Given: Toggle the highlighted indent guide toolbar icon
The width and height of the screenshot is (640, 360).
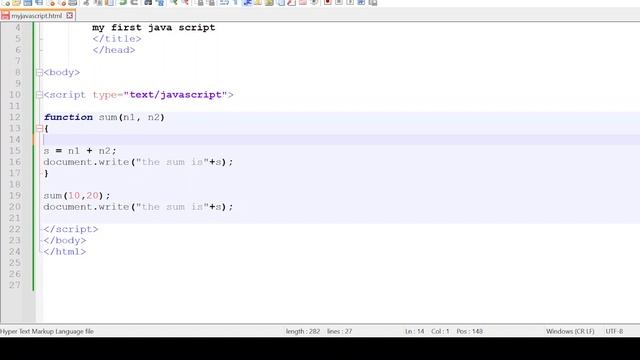Looking at the screenshot, I should [247, 3].
